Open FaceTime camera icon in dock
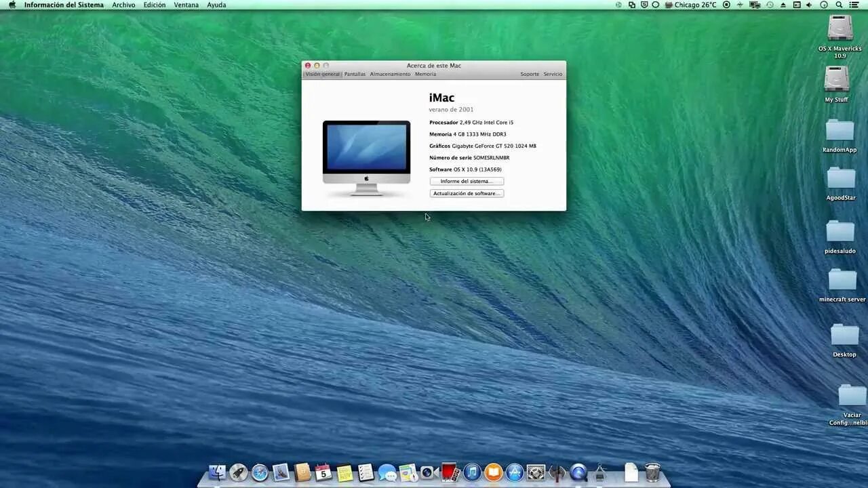The height and width of the screenshot is (488, 868). pyautogui.click(x=429, y=472)
